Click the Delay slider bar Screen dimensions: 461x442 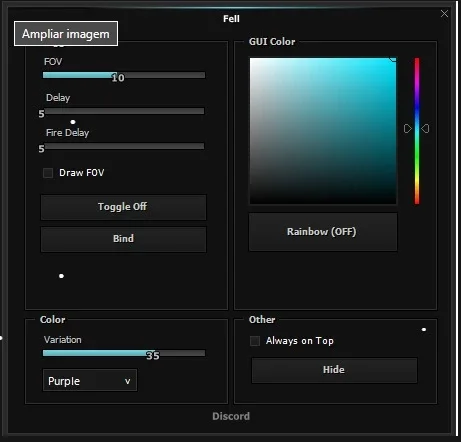click(x=124, y=111)
